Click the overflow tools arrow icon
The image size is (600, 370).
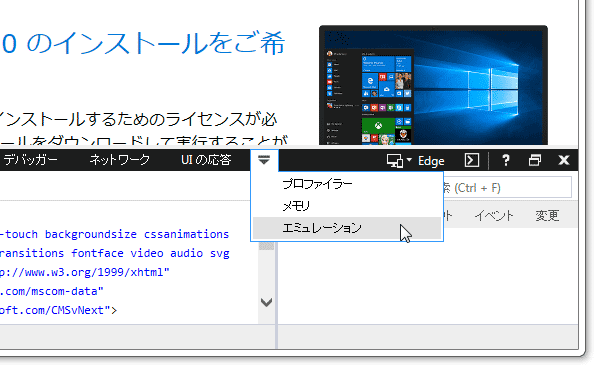pos(264,160)
